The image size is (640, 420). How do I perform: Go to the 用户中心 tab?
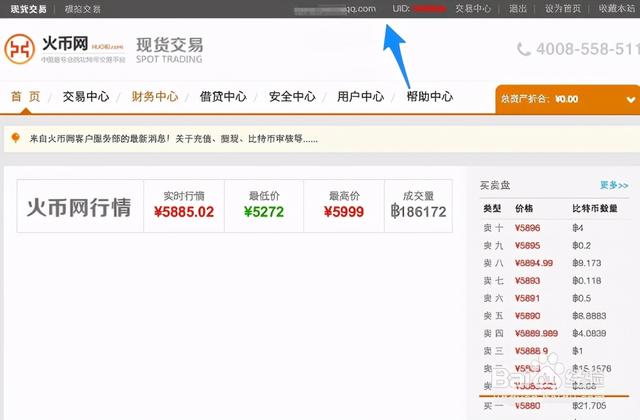360,97
